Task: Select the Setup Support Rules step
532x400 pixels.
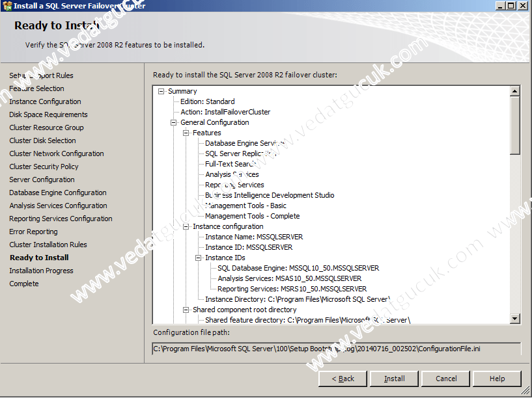Action: pyautogui.click(x=41, y=75)
